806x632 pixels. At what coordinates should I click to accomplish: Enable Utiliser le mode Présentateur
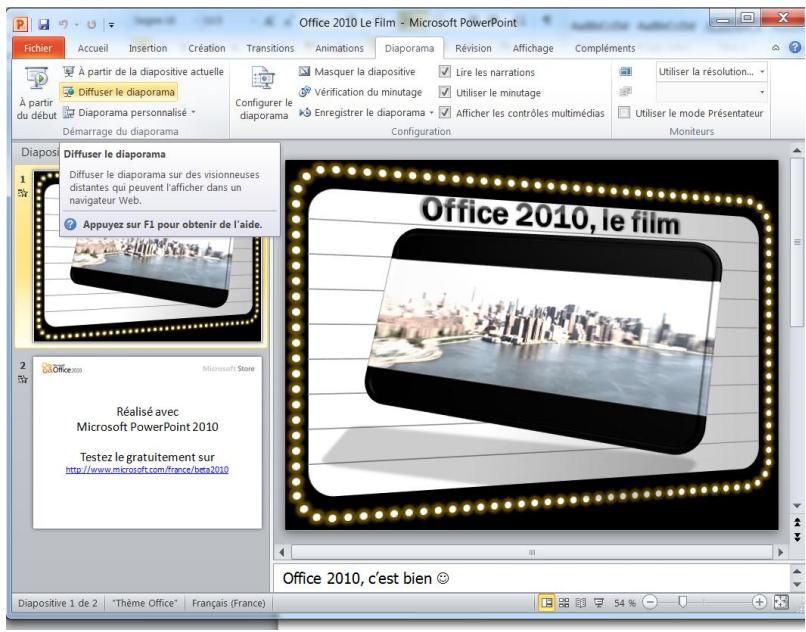click(624, 112)
